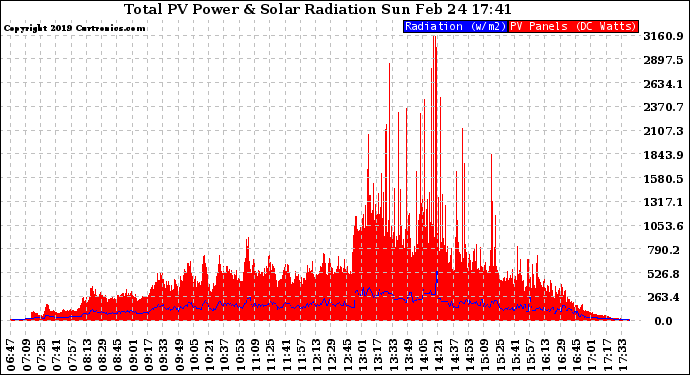Click the x-axis time label 13:01

point(362,355)
